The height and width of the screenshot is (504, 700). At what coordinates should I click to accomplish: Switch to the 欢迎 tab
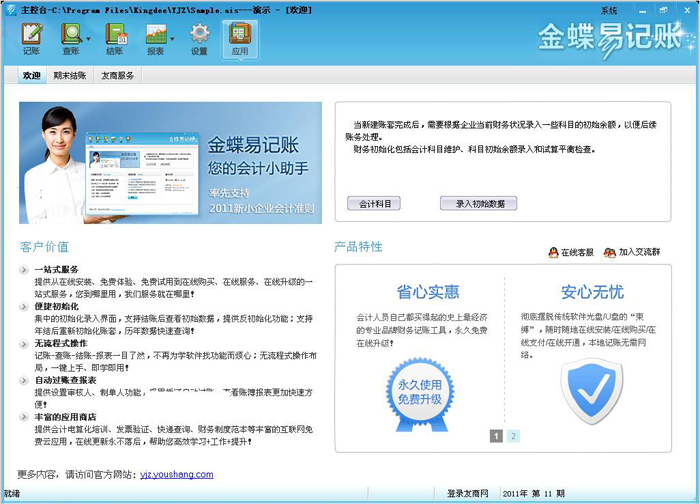32,75
